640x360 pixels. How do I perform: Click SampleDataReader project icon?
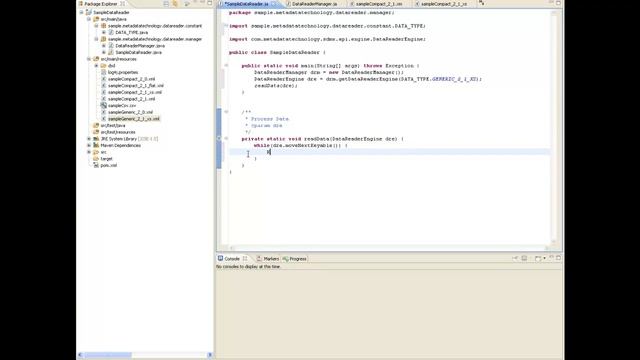coord(89,13)
